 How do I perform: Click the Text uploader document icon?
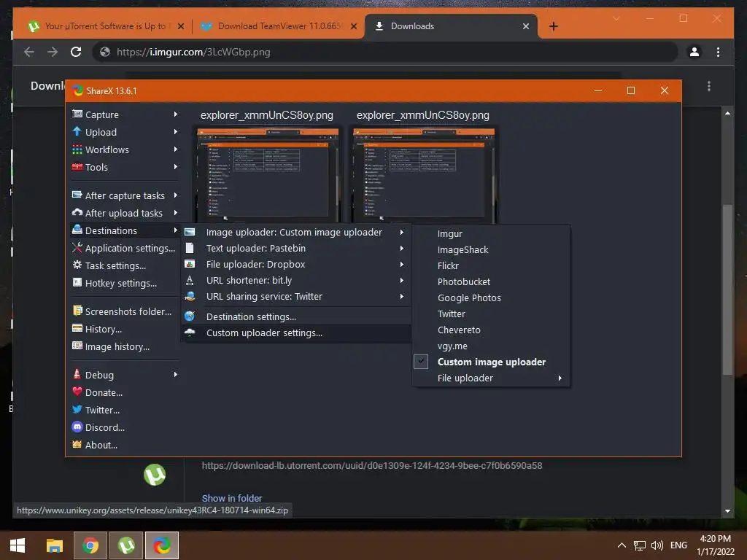[x=190, y=248]
